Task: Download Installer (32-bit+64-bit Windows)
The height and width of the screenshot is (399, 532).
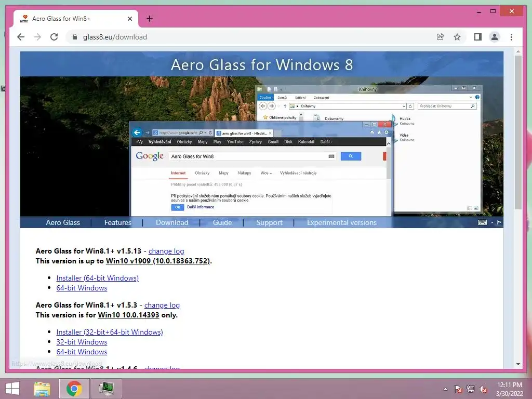Action: pyautogui.click(x=110, y=332)
